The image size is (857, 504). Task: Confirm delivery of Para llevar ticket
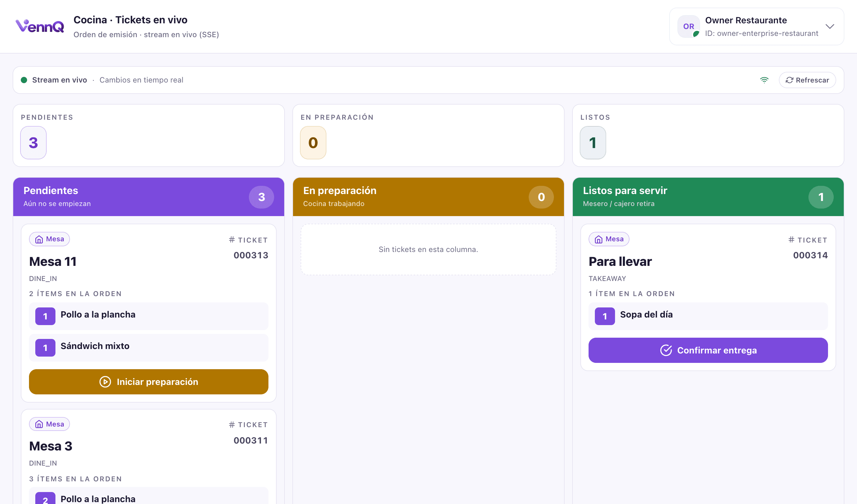pyautogui.click(x=708, y=350)
